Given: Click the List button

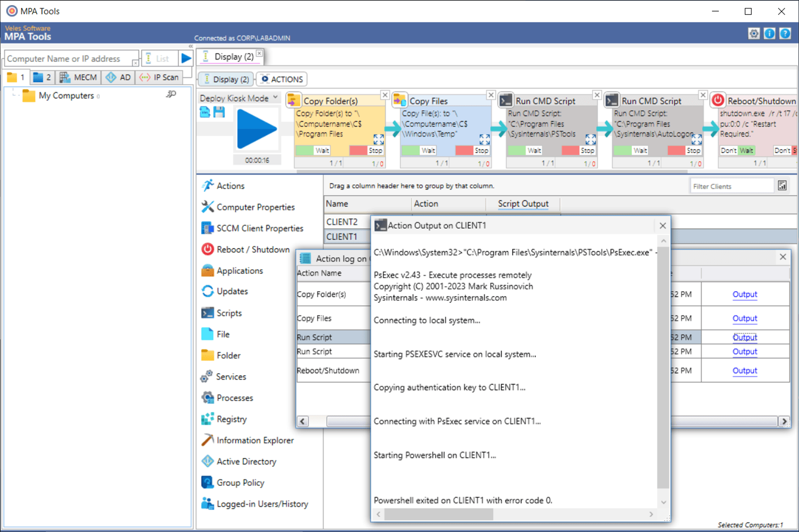Looking at the screenshot, I should click(x=159, y=58).
